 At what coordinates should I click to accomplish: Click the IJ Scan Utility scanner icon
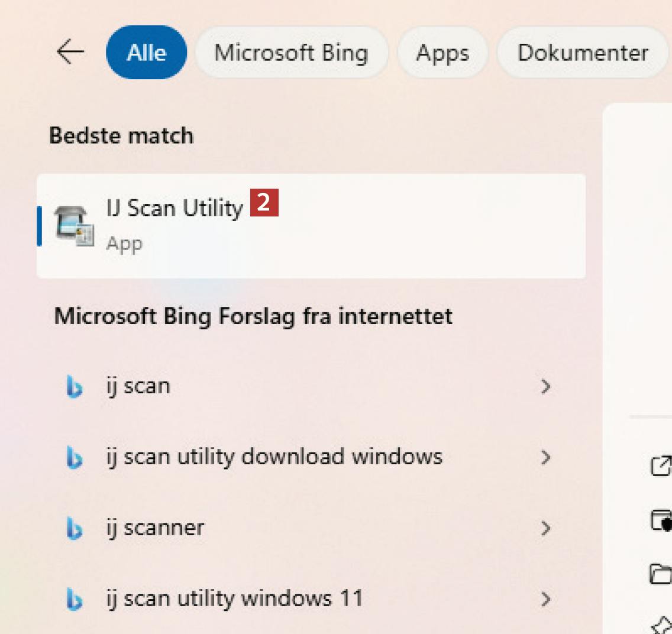[x=73, y=226]
